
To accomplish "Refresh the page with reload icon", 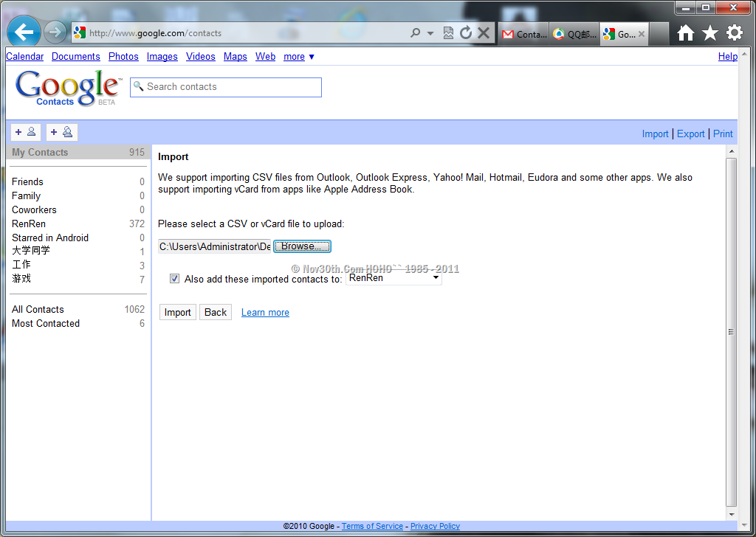I will tap(466, 32).
